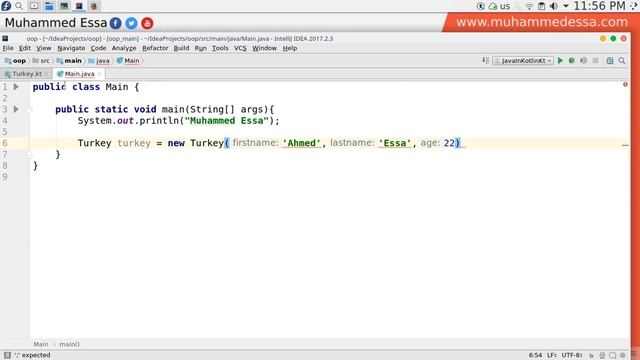The width and height of the screenshot is (640, 360).
Task: Open the Tools menu
Action: click(x=220, y=48)
